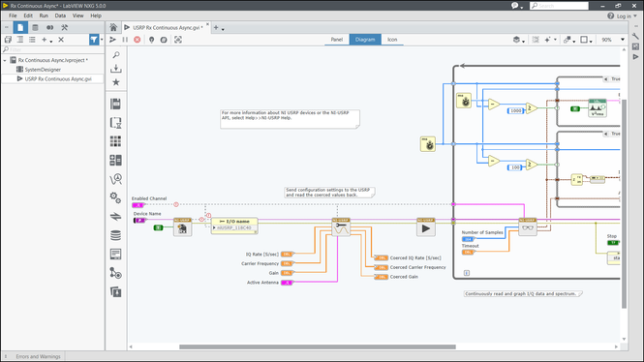Click the save all icon in project pane
This screenshot has width=644, height=362.
(8, 40)
